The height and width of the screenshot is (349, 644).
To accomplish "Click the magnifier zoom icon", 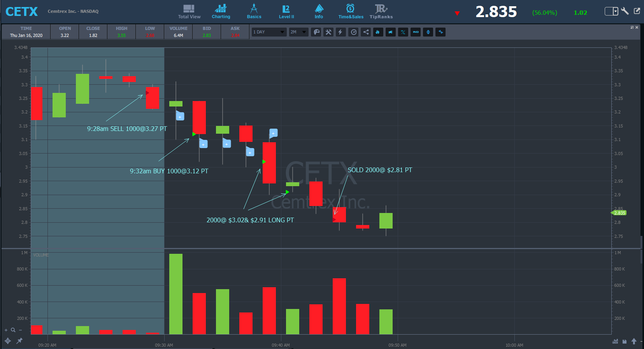I will (13, 330).
